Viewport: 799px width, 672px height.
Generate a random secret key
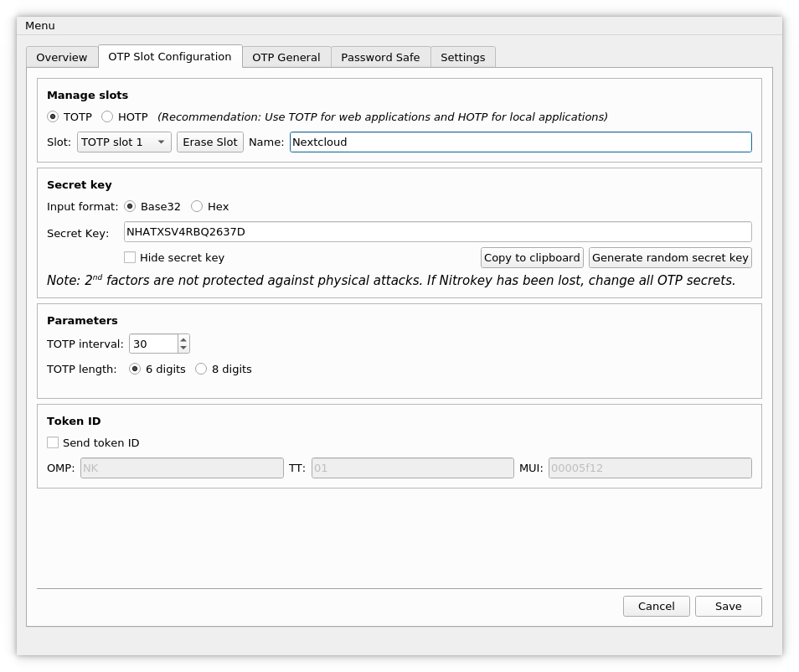tap(670, 257)
